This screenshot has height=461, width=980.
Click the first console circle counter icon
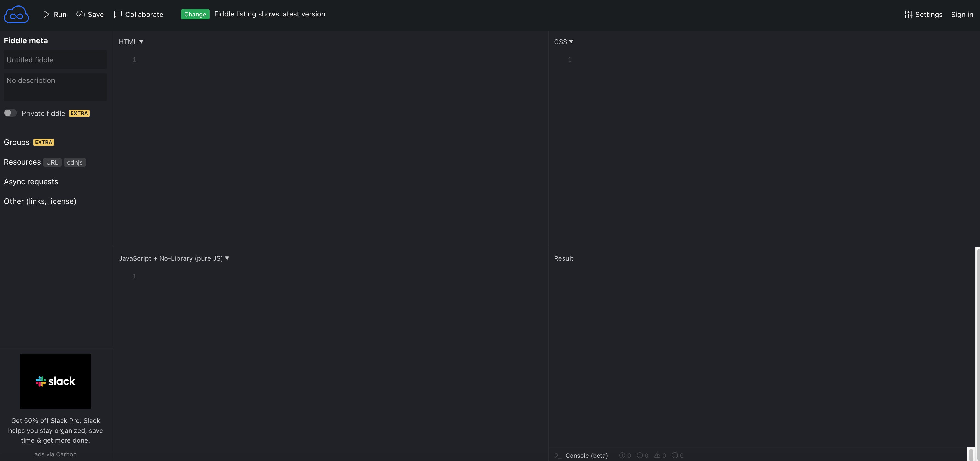pos(622,455)
